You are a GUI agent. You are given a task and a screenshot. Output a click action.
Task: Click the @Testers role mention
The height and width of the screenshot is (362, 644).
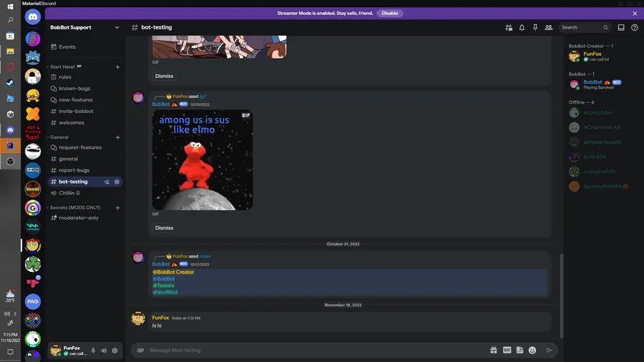click(x=163, y=285)
